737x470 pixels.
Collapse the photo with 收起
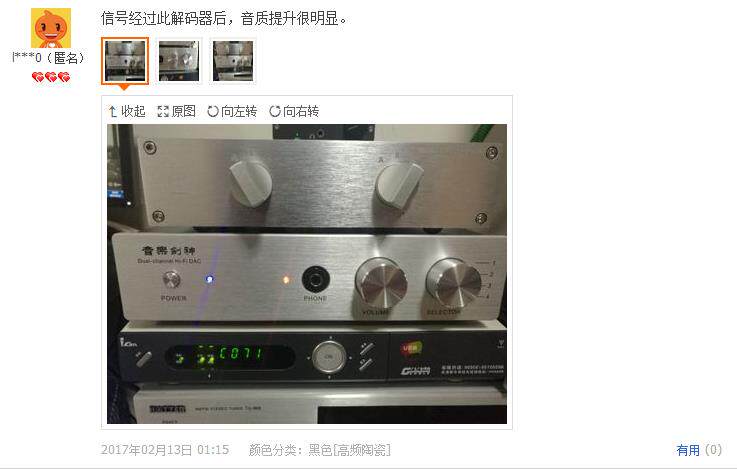coord(133,111)
